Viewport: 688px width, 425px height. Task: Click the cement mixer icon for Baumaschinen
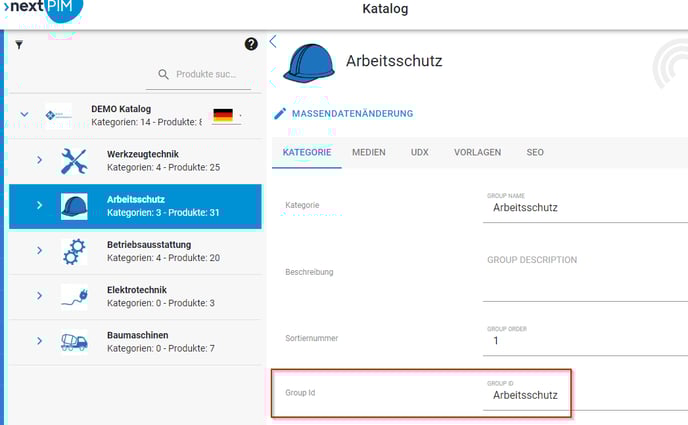(x=74, y=341)
